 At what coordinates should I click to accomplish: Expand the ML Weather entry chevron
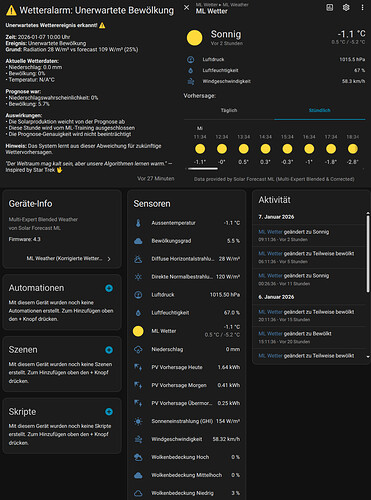109,259
